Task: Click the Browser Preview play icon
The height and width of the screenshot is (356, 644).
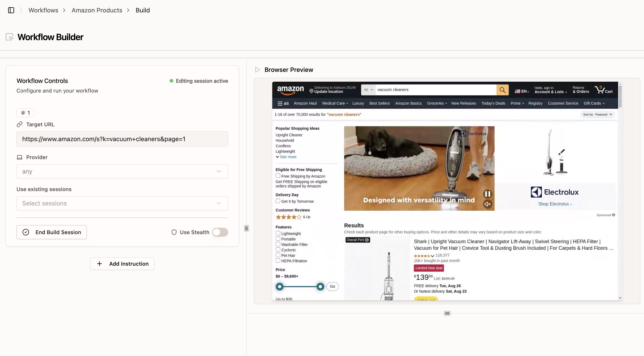Action: click(258, 70)
